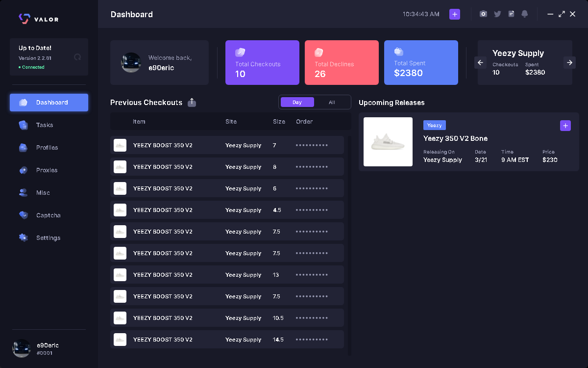Click the release date 3/21
This screenshot has width=588, height=368.
[x=481, y=160]
